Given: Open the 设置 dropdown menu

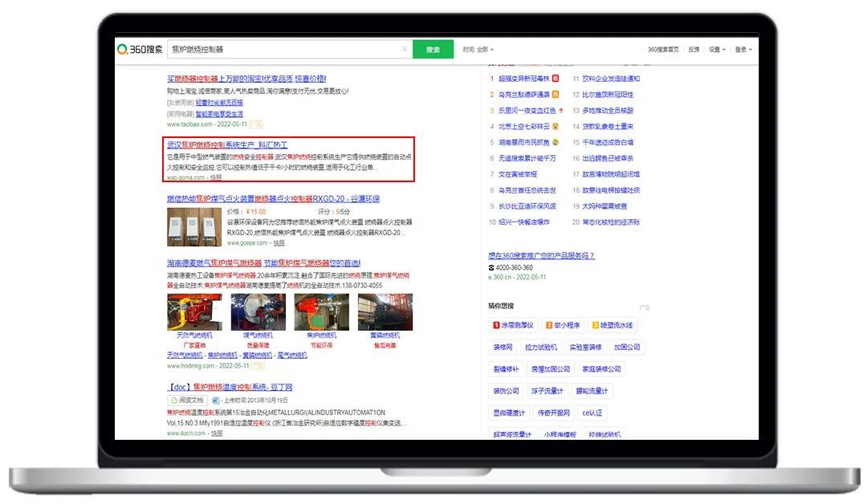Looking at the screenshot, I should click(716, 50).
